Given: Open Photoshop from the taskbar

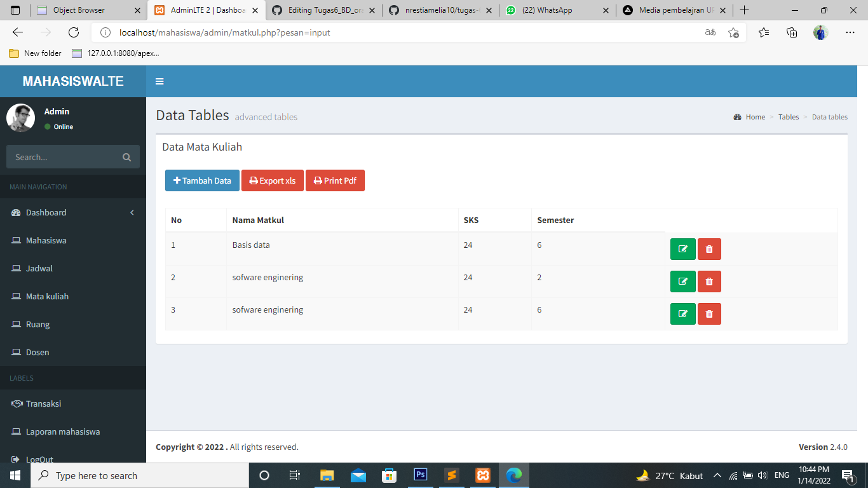Looking at the screenshot, I should [x=420, y=475].
